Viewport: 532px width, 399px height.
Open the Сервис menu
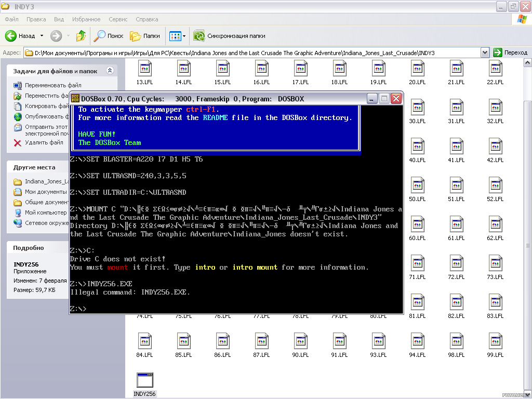coord(118,19)
